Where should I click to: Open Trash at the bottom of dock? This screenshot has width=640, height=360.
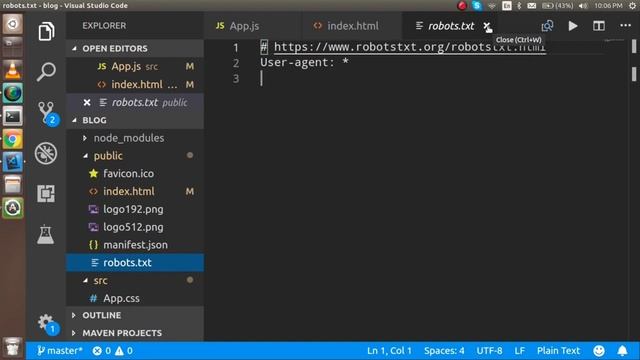[x=13, y=348]
